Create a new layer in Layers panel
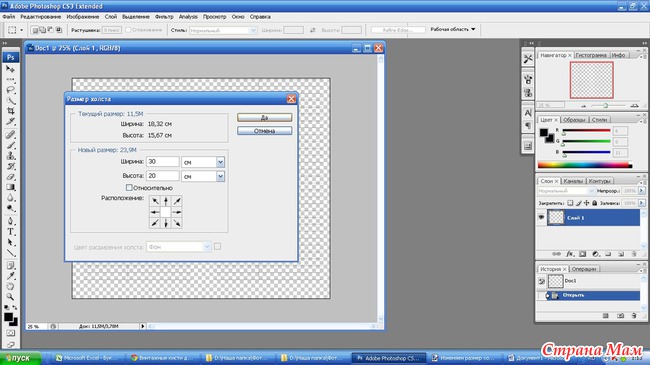The width and height of the screenshot is (650, 365). click(621, 254)
